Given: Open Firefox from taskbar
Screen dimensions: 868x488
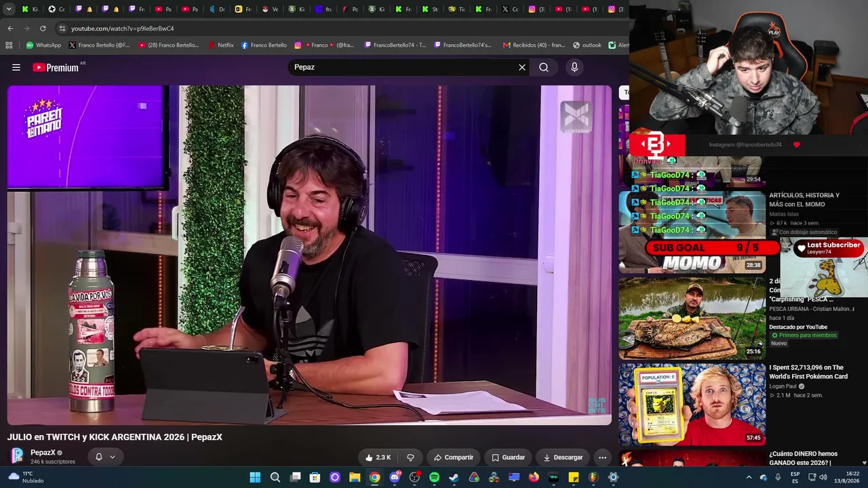Looking at the screenshot, I should (x=534, y=477).
